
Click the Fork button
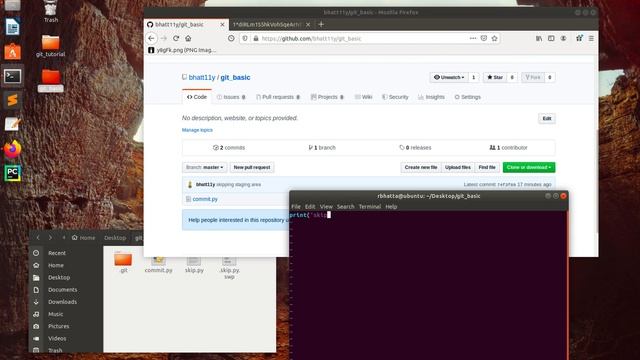coord(533,77)
